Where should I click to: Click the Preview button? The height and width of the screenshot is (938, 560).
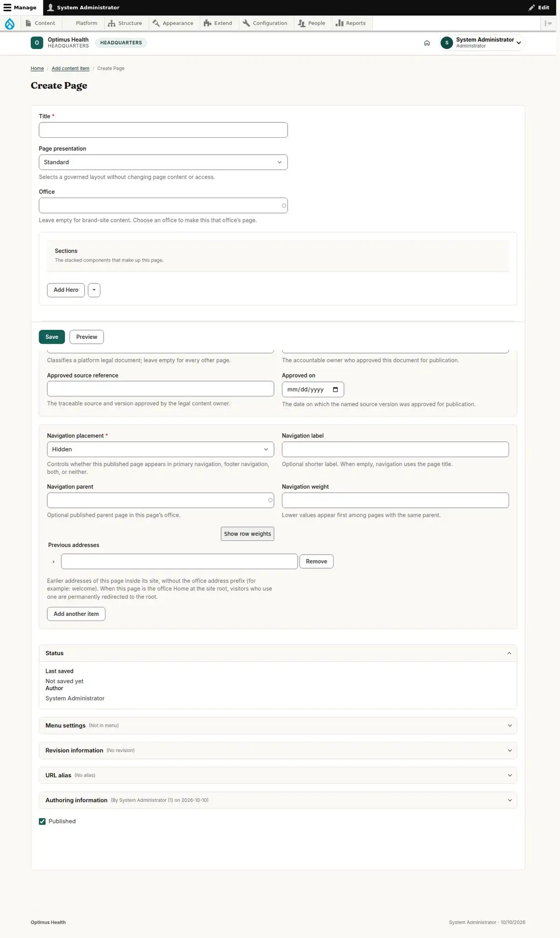pyautogui.click(x=87, y=337)
